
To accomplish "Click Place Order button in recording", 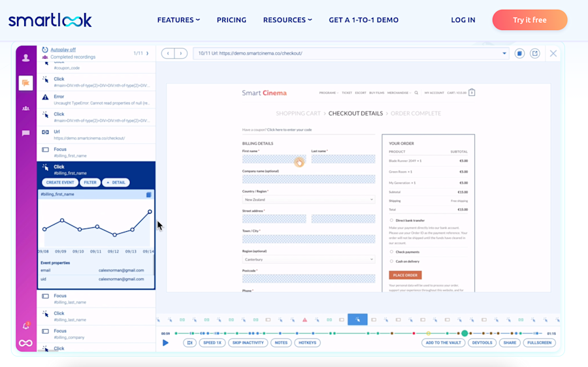I will pos(405,275).
